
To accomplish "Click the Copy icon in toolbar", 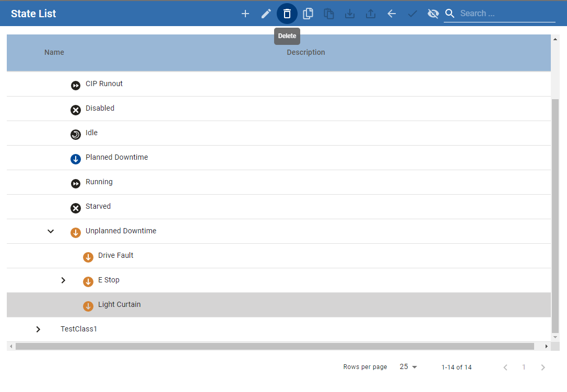I will (308, 14).
